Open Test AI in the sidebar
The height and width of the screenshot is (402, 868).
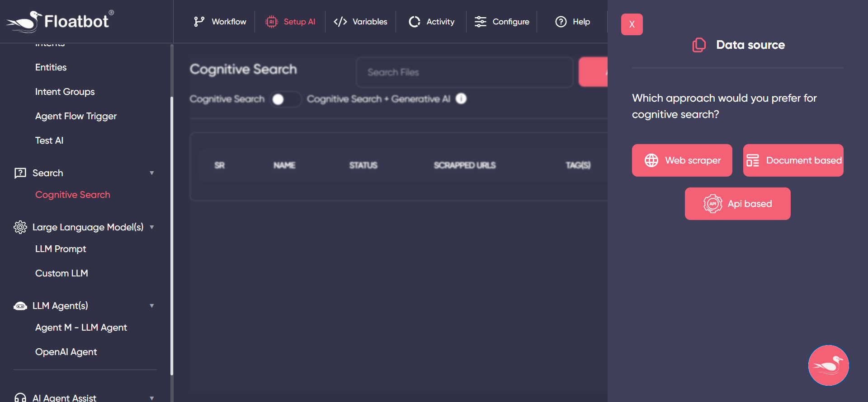pyautogui.click(x=49, y=140)
